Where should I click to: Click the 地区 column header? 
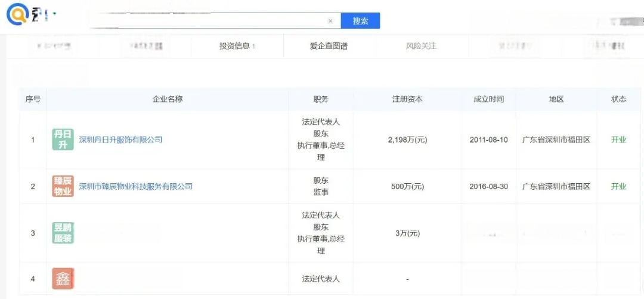point(556,99)
